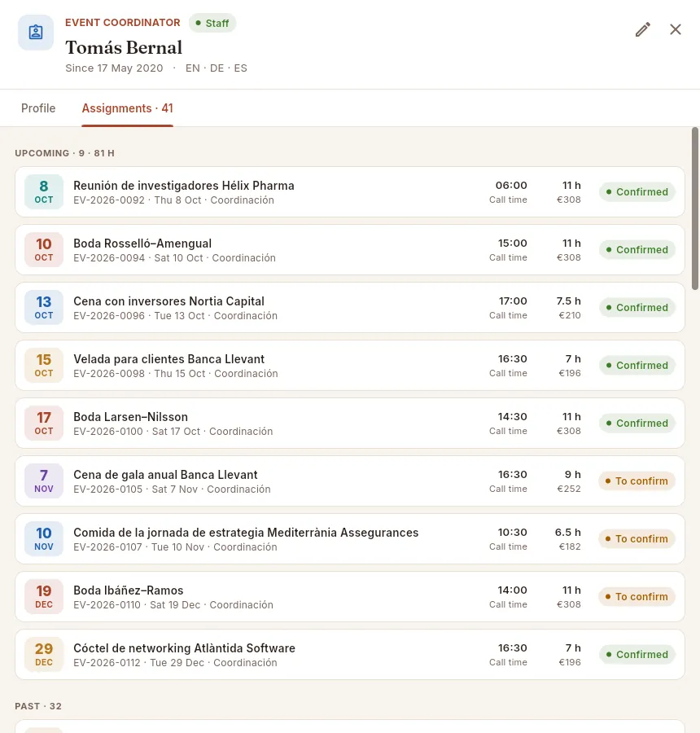The width and height of the screenshot is (700, 733).
Task: Click the 10 NOV date tile
Action: point(44,538)
